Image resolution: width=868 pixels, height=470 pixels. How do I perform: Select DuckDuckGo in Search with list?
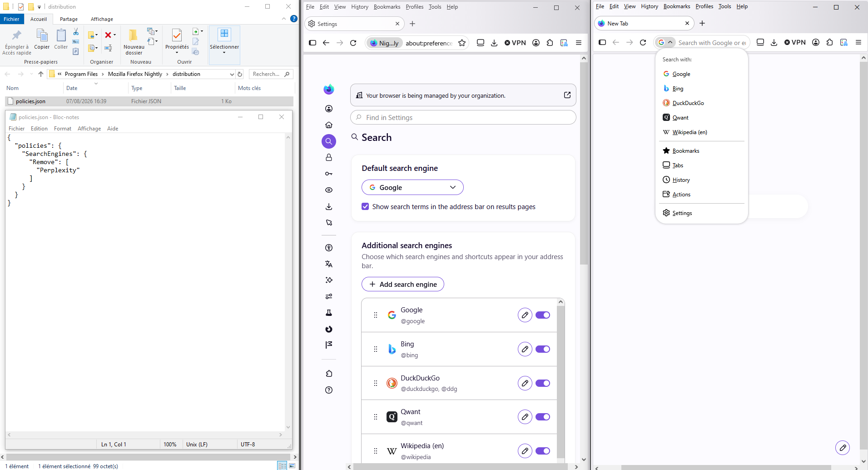click(702, 103)
